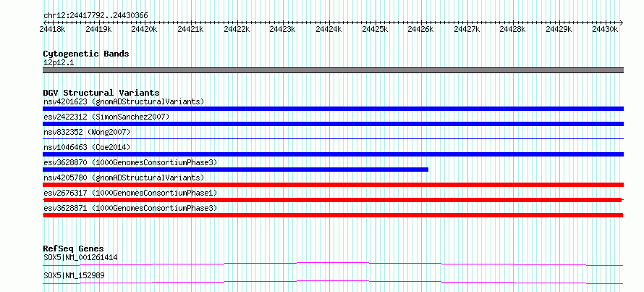
Task: Click the red bar under esv2676317
Action: [x=333, y=200]
